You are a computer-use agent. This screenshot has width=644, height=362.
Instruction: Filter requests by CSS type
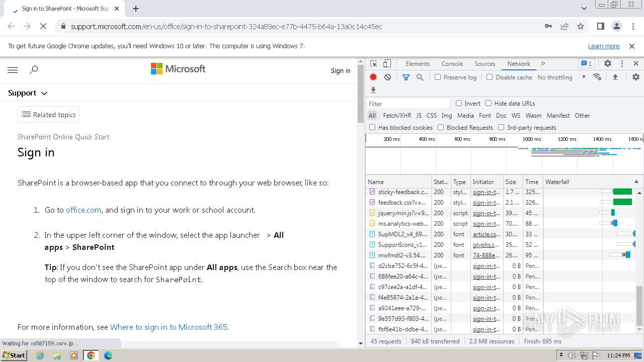pyautogui.click(x=432, y=116)
